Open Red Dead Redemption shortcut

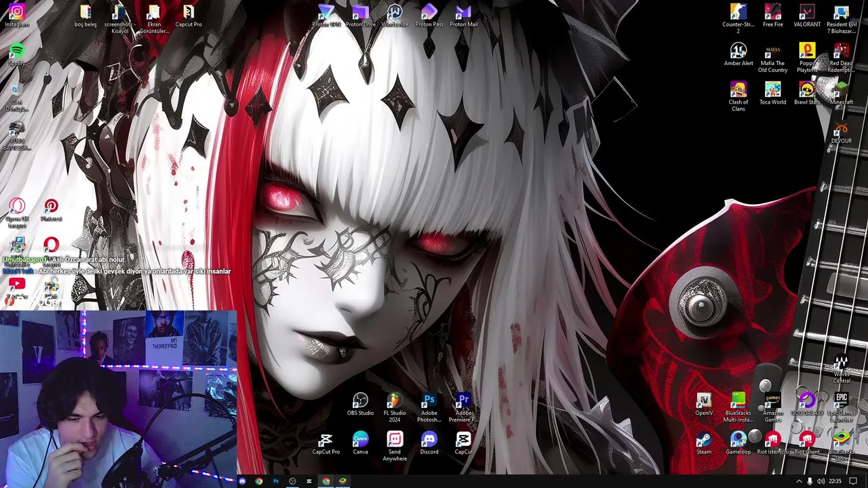[x=842, y=58]
